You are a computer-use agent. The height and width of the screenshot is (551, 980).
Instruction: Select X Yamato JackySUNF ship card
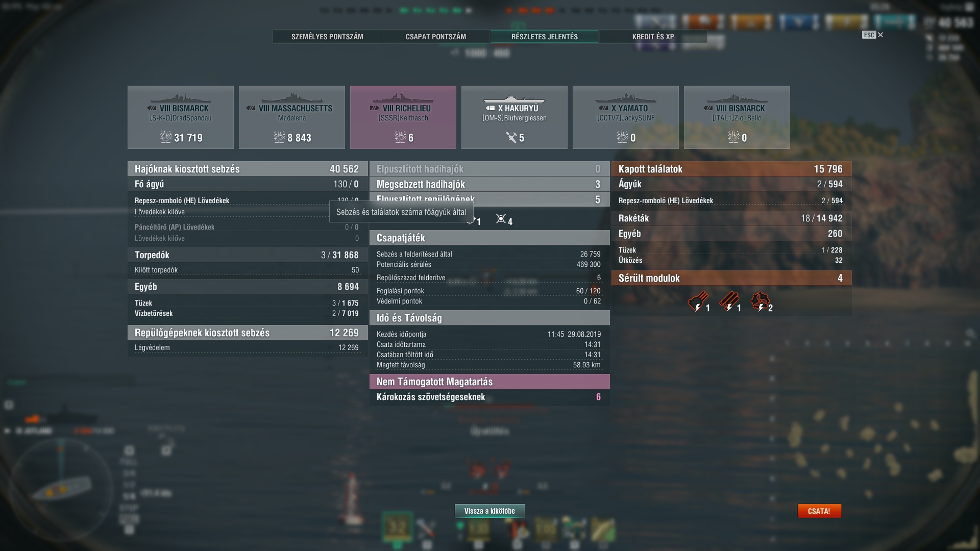coord(626,117)
